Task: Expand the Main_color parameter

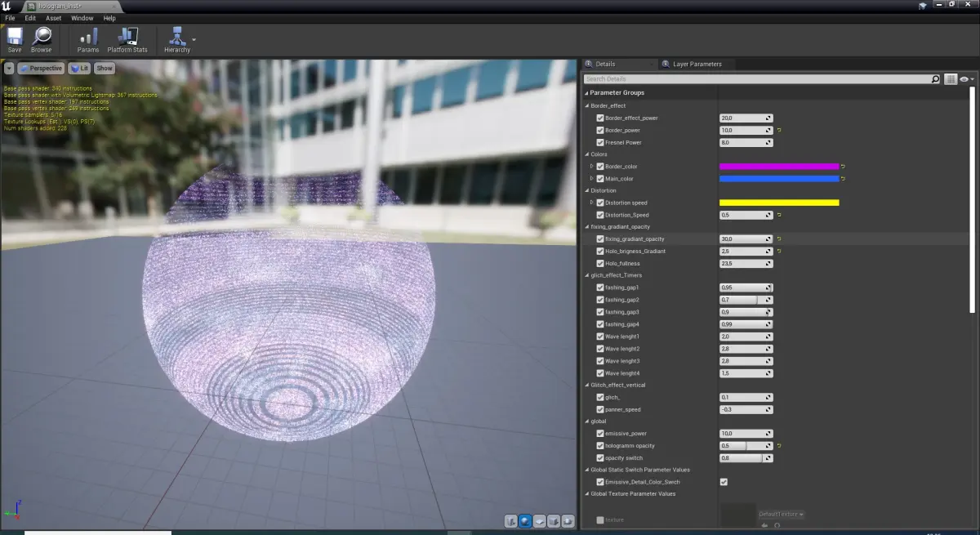Action: coord(592,179)
